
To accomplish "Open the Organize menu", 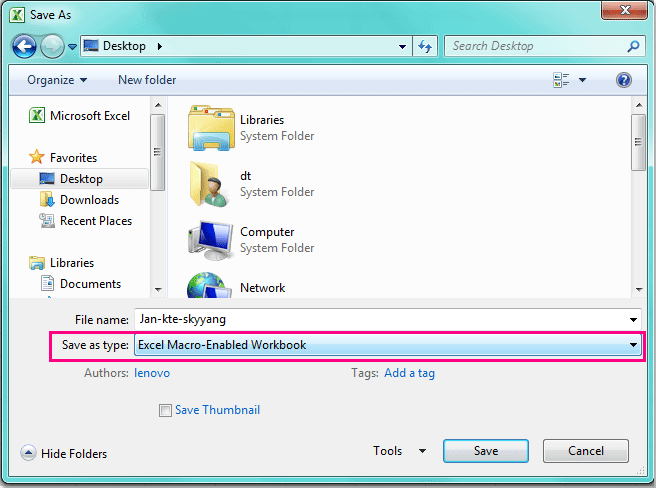I will (57, 80).
